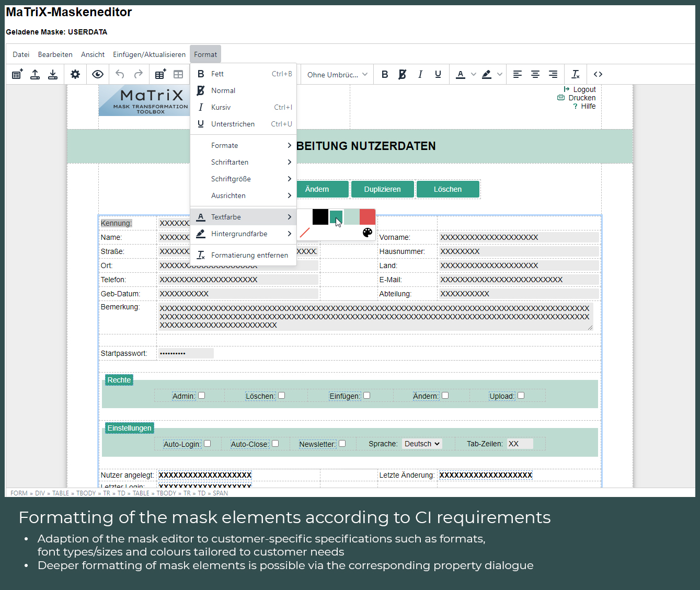Align text center via toolbar icon
700x590 pixels.
pyautogui.click(x=535, y=74)
